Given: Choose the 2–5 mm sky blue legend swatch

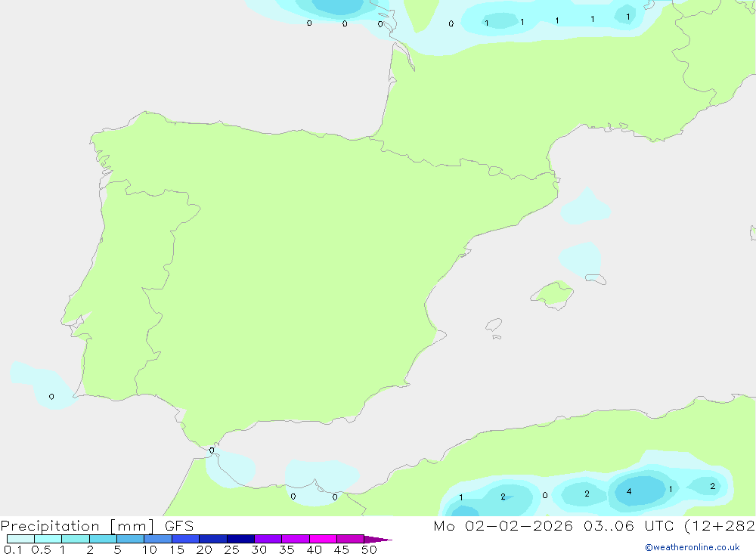Looking at the screenshot, I should 103,539.
